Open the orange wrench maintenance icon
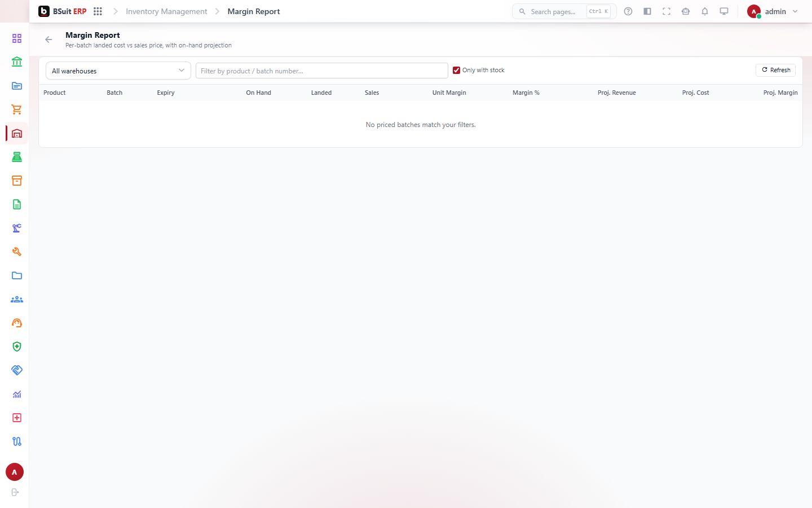Screen dimensions: 812x508 click(17, 252)
